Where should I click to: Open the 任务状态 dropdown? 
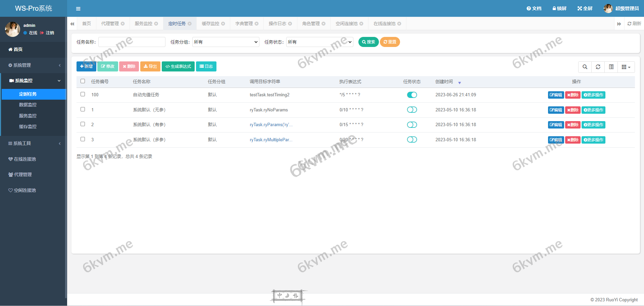pyautogui.click(x=319, y=42)
